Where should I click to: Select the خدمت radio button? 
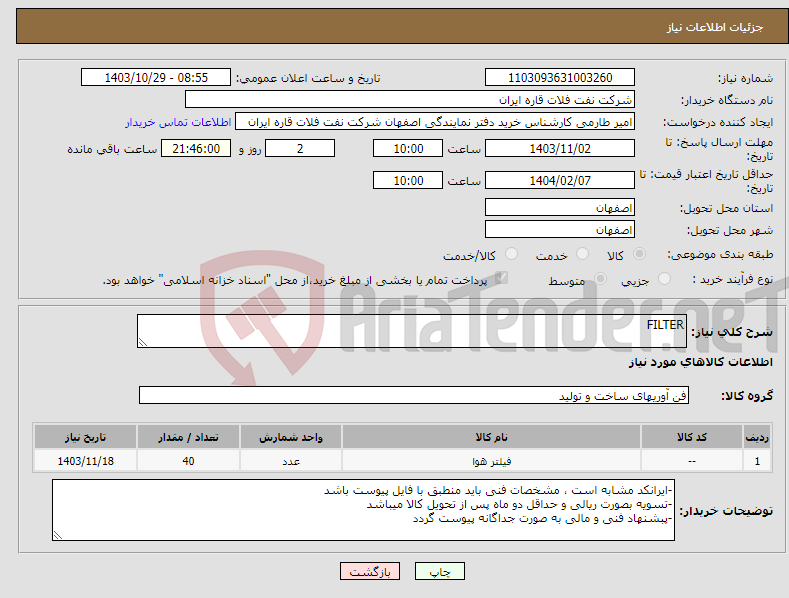coord(582,254)
